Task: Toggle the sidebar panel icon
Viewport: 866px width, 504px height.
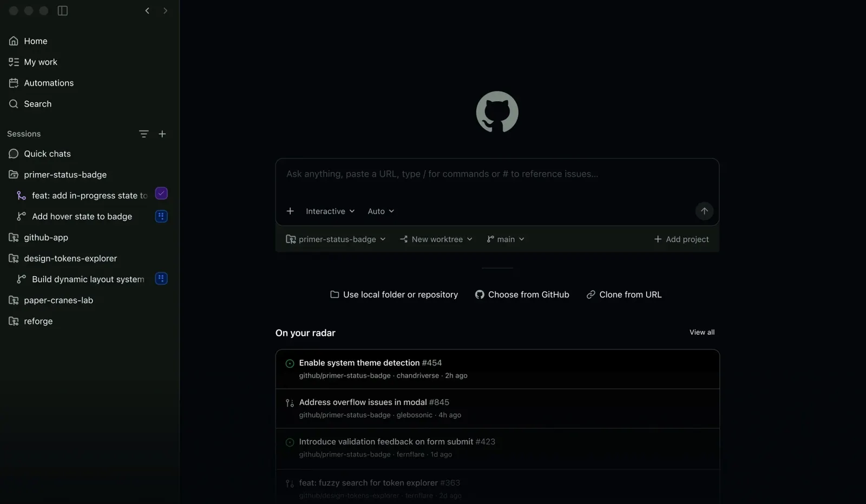Action: click(x=63, y=11)
